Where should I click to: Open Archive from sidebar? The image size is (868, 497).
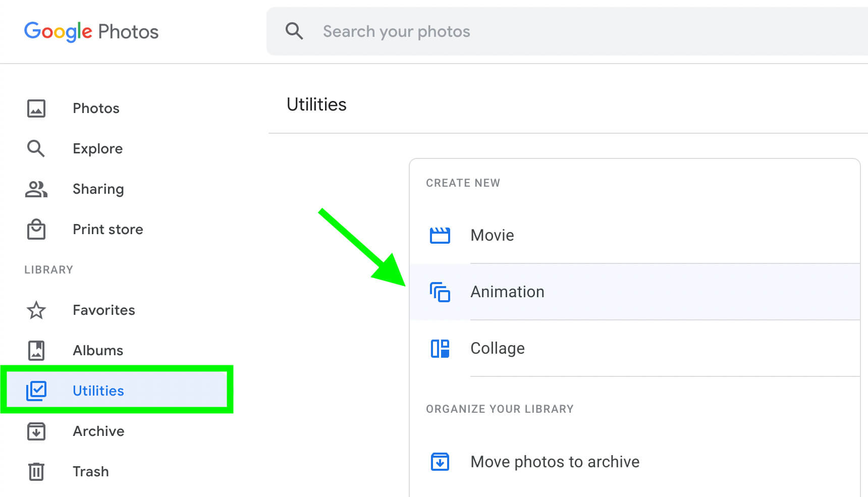click(98, 431)
